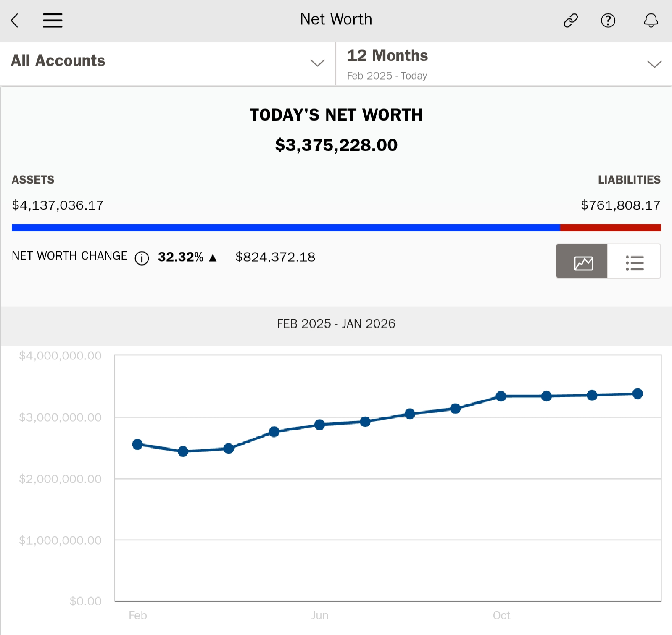The height and width of the screenshot is (635, 672).
Task: Open help via question mark icon
Action: pyautogui.click(x=608, y=20)
